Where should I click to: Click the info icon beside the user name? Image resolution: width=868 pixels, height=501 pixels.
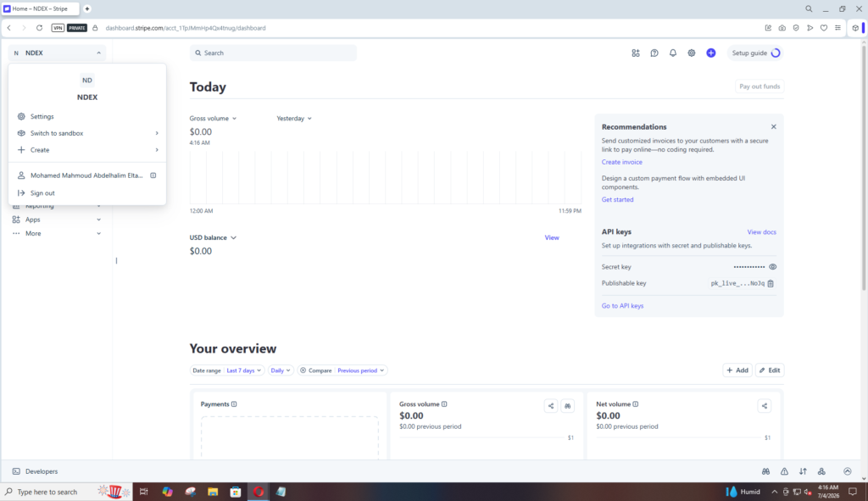[153, 175]
